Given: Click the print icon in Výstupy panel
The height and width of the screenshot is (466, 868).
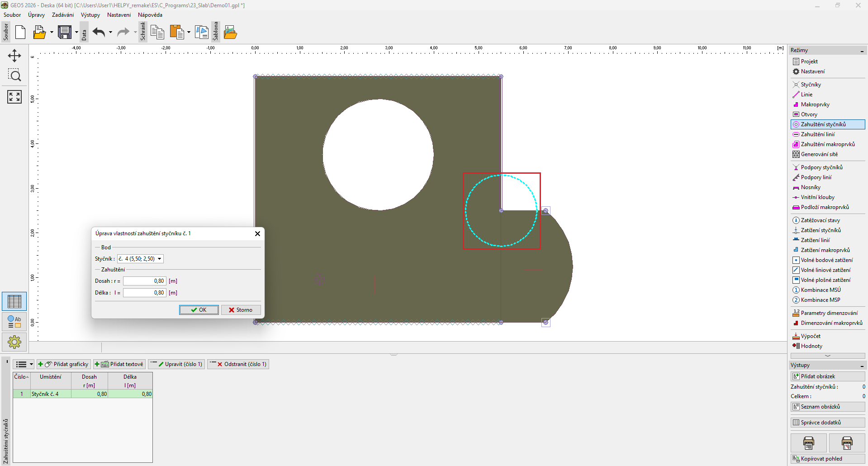Looking at the screenshot, I should click(808, 443).
